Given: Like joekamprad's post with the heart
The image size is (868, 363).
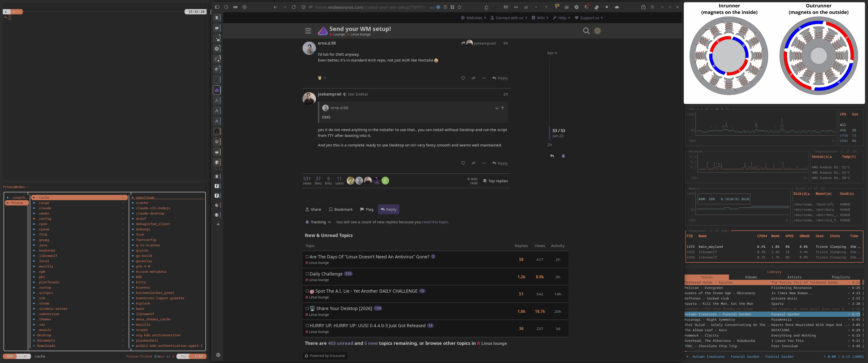Looking at the screenshot, I should click(x=463, y=163).
